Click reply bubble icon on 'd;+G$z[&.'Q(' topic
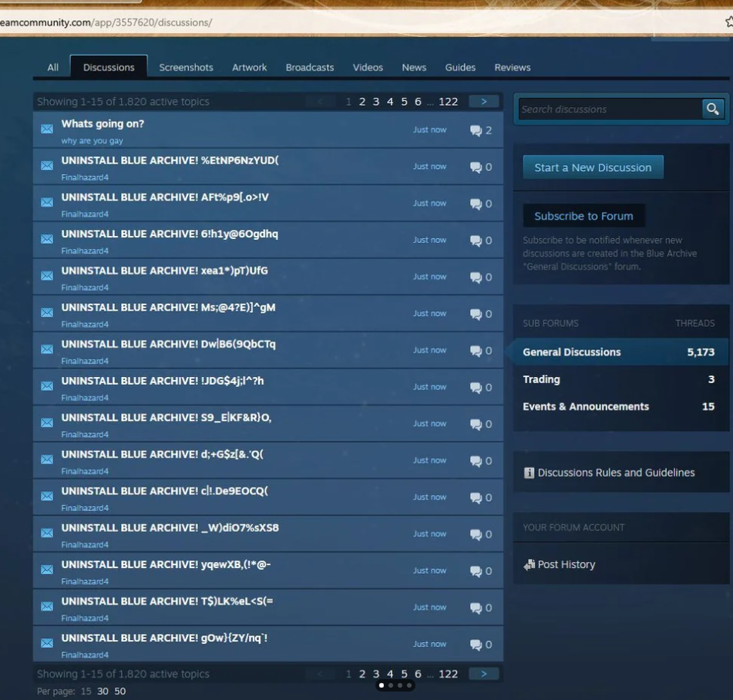Image resolution: width=733 pixels, height=700 pixels. click(476, 461)
